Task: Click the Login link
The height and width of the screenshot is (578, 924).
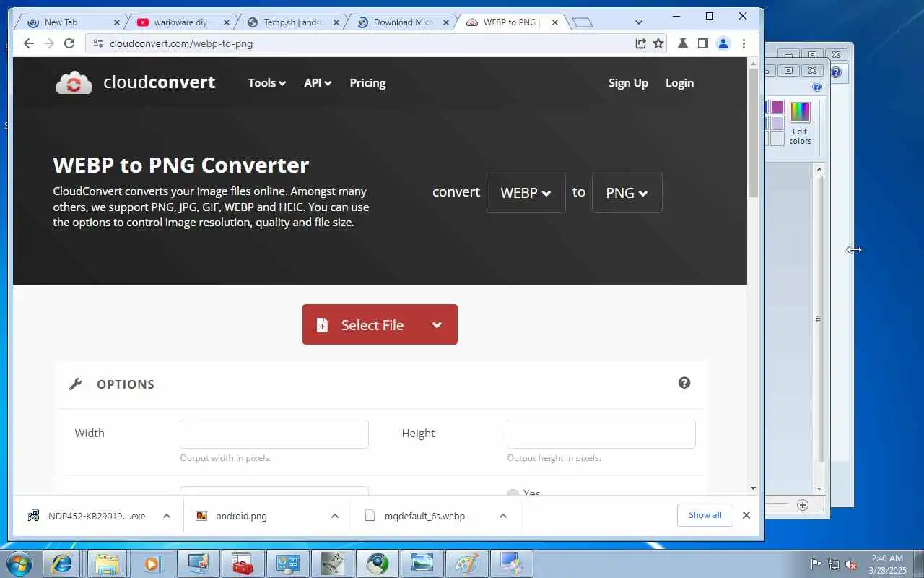Action: [679, 83]
